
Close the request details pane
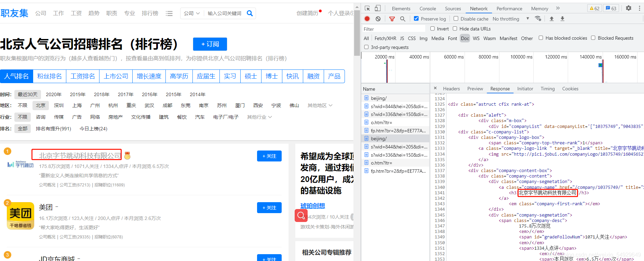click(435, 88)
